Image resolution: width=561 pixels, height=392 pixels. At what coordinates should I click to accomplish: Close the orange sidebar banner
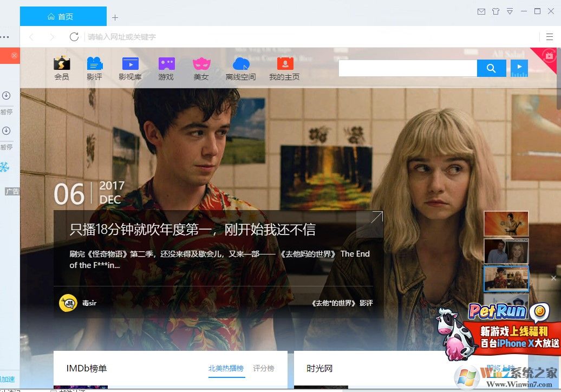pos(14,55)
